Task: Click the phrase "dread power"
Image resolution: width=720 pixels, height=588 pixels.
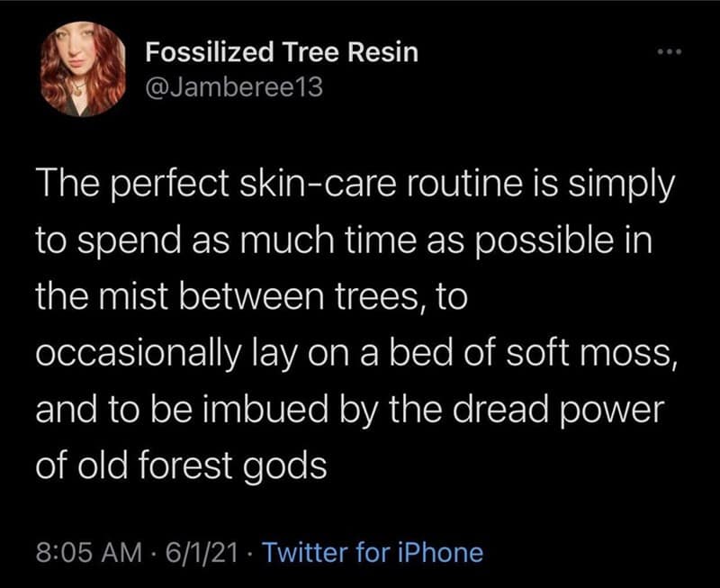Action: point(562,407)
